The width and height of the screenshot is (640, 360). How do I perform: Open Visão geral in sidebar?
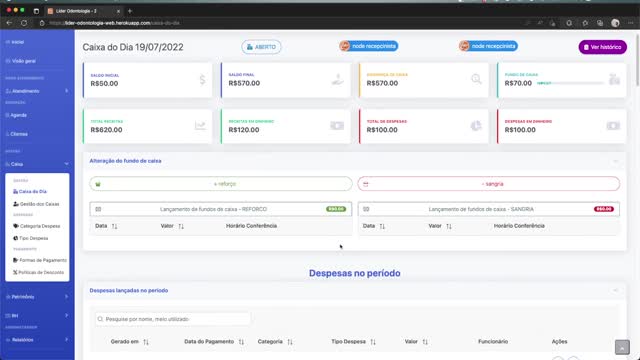click(x=21, y=61)
